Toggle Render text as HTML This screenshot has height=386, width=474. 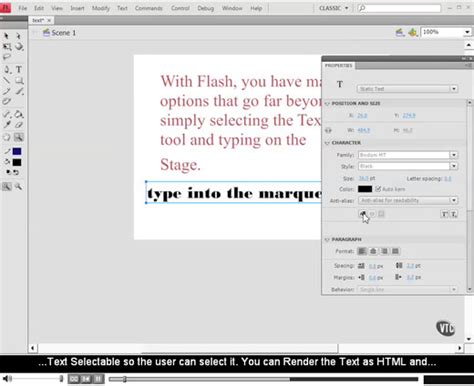pyautogui.click(x=372, y=214)
